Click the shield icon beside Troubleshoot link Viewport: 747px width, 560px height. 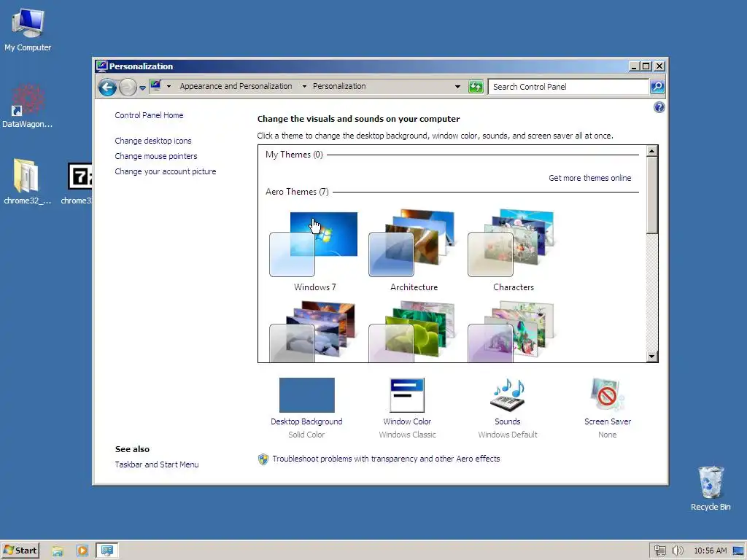pyautogui.click(x=263, y=459)
